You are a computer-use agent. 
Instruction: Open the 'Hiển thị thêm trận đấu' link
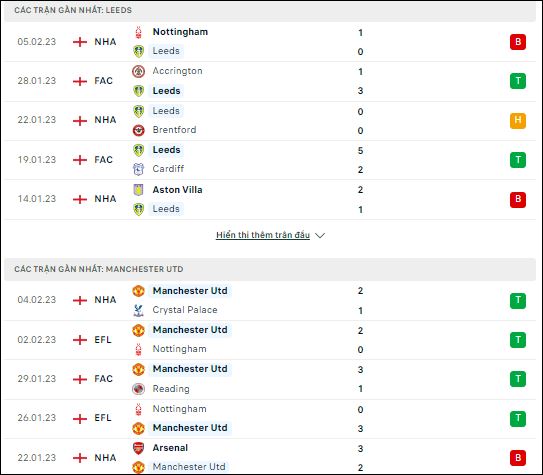pos(263,235)
